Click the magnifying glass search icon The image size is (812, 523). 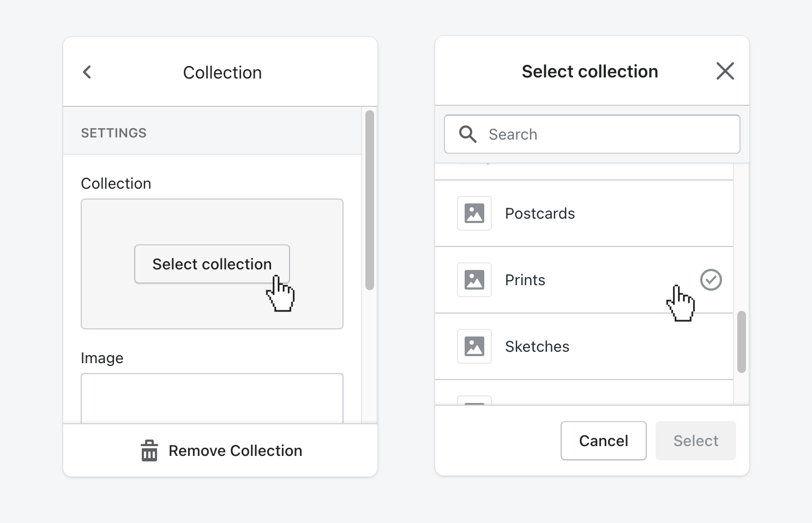coord(468,134)
